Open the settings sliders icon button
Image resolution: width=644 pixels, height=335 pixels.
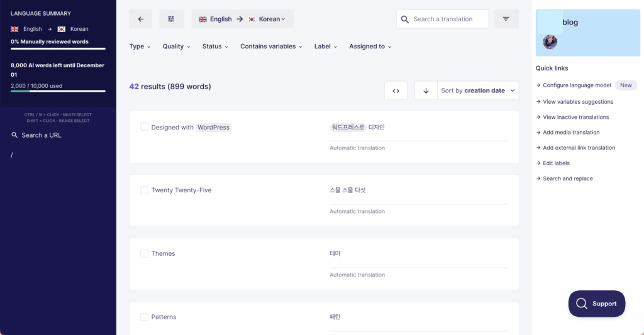[171, 19]
